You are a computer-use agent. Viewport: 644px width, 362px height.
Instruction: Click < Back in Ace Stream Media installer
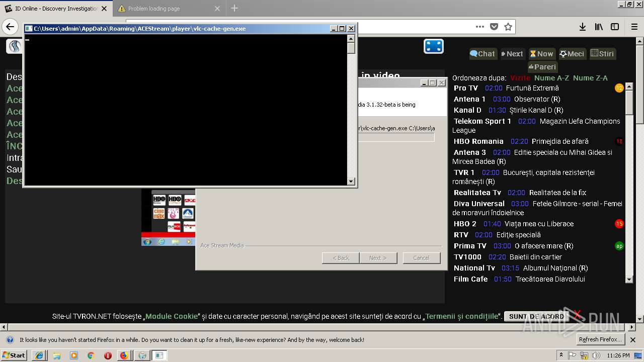point(341,258)
